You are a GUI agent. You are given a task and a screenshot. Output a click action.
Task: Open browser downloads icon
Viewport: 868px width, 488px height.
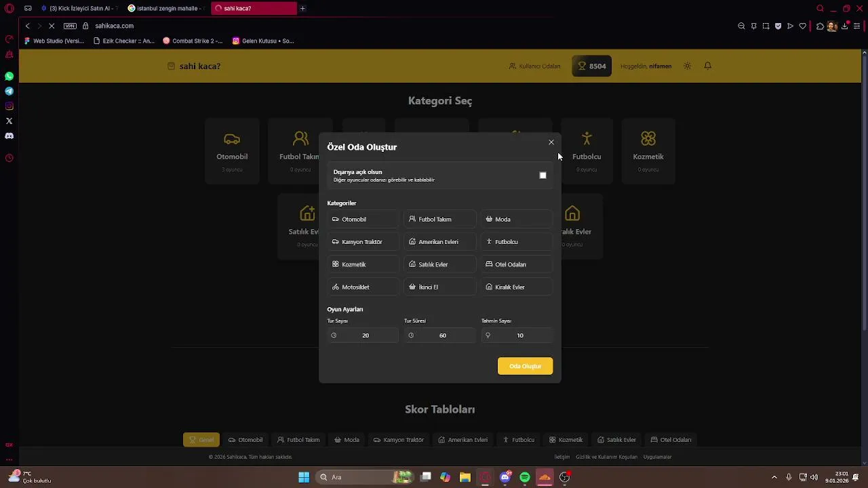pyautogui.click(x=845, y=26)
